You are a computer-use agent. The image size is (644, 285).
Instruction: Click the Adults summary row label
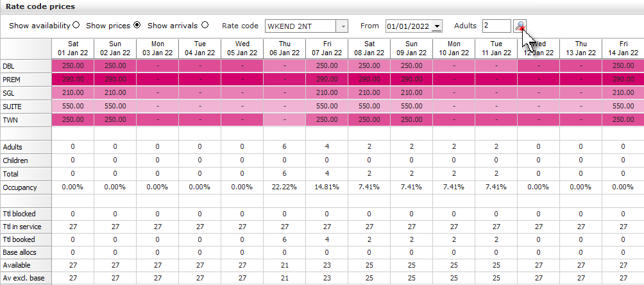click(x=26, y=147)
